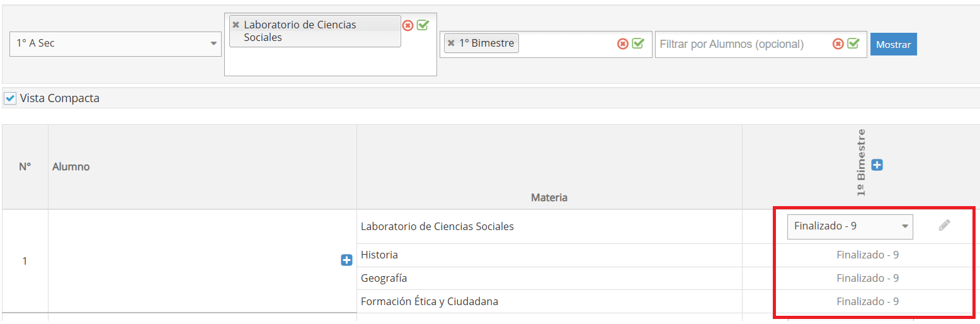The width and height of the screenshot is (980, 324).
Task: Clear the student filter with red X icon
Action: (838, 43)
